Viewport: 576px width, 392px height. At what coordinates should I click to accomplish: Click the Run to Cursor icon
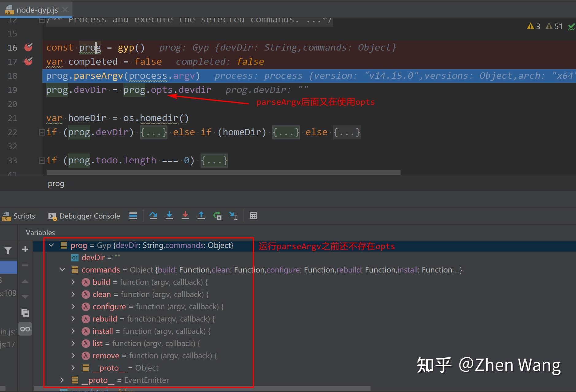[233, 215]
